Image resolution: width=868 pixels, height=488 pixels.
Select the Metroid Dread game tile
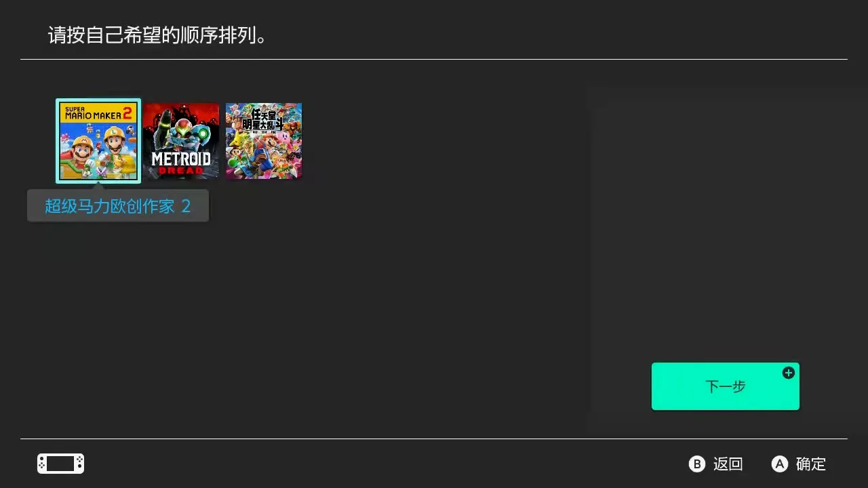[181, 141]
